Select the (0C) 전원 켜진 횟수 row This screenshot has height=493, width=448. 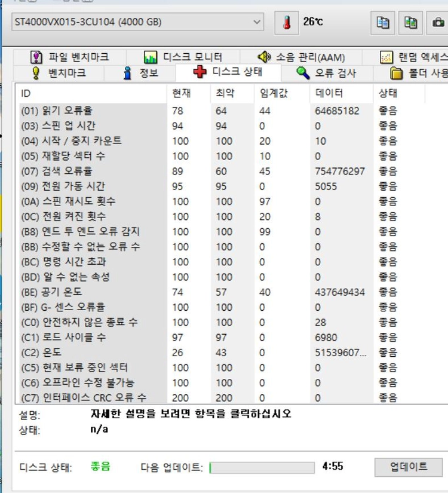(222, 216)
